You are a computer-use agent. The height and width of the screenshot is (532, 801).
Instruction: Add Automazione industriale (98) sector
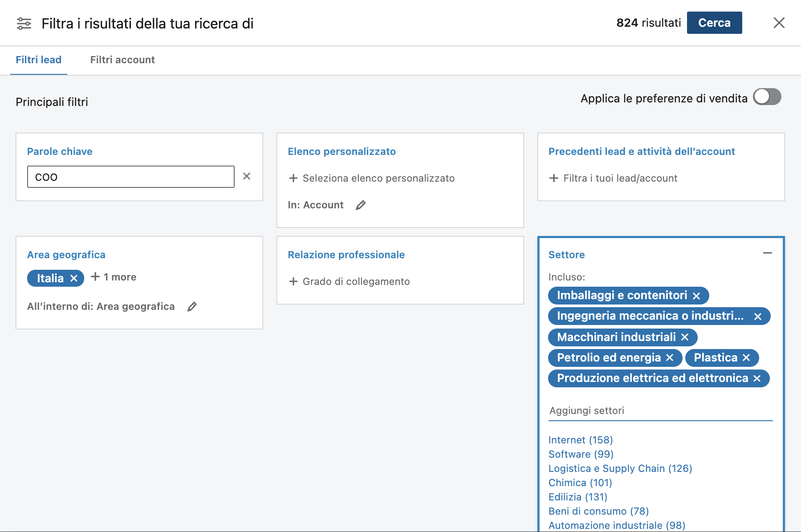click(x=617, y=525)
